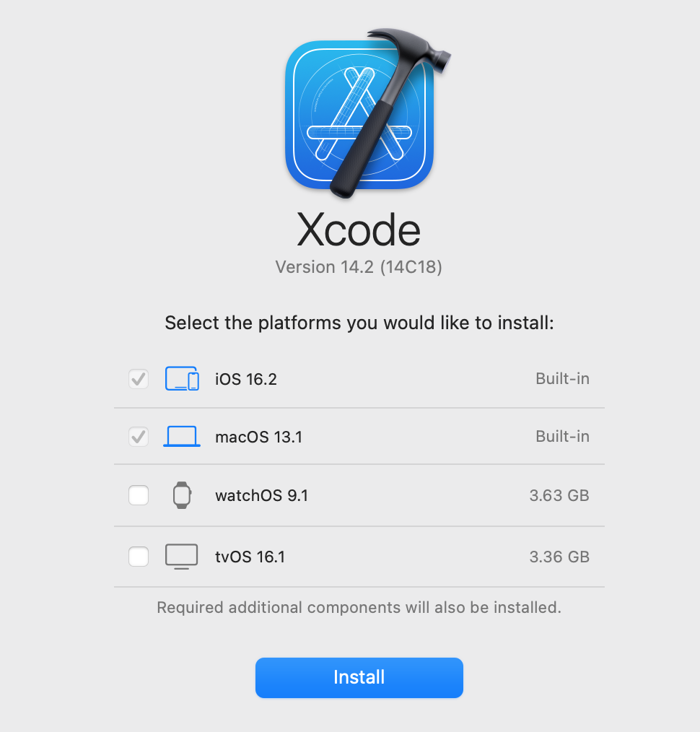Click the tvOS television icon
This screenshot has height=732, width=700.
182,557
